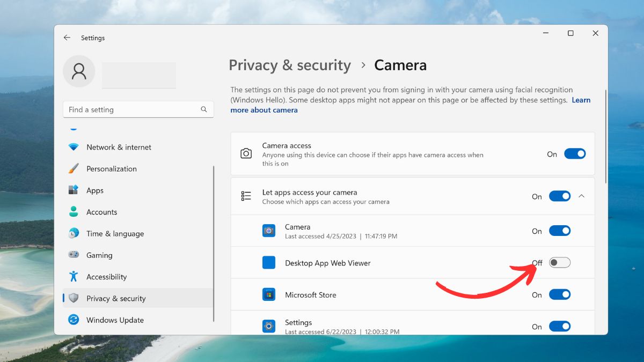Click the Personalization paintbrush icon
The image size is (644, 362).
tap(74, 168)
